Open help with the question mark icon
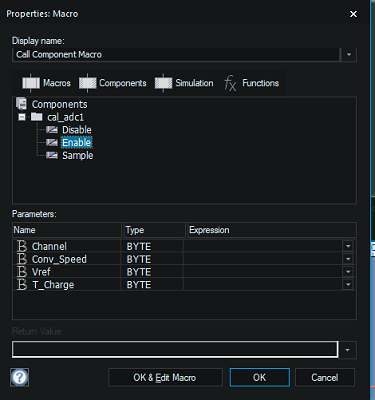The height and width of the screenshot is (400, 375). pyautogui.click(x=20, y=377)
